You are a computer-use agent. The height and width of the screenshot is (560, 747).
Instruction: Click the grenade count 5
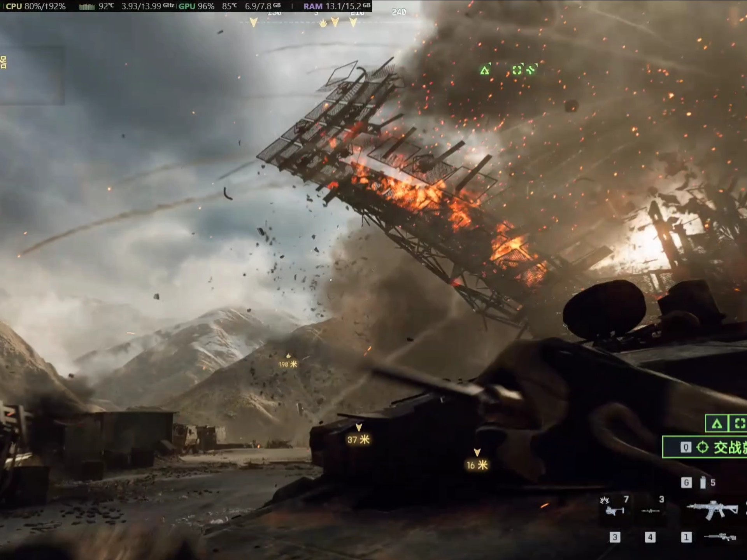(x=713, y=483)
